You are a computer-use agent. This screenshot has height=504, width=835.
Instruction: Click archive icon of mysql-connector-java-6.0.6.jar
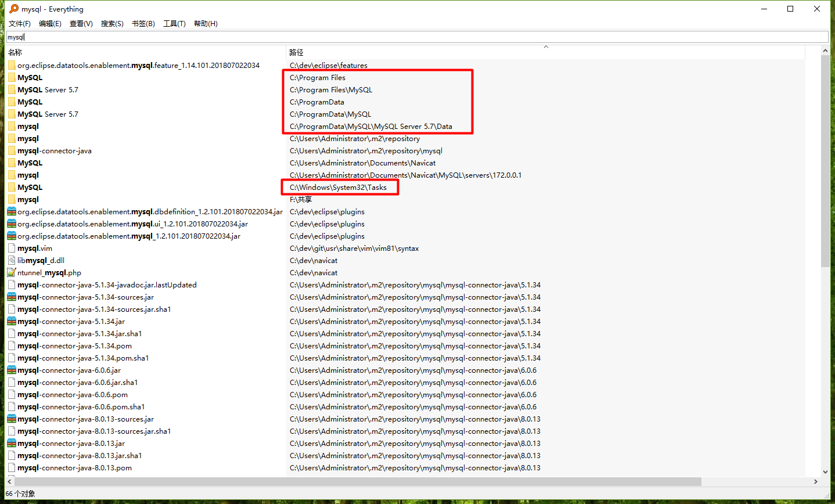pyautogui.click(x=12, y=370)
